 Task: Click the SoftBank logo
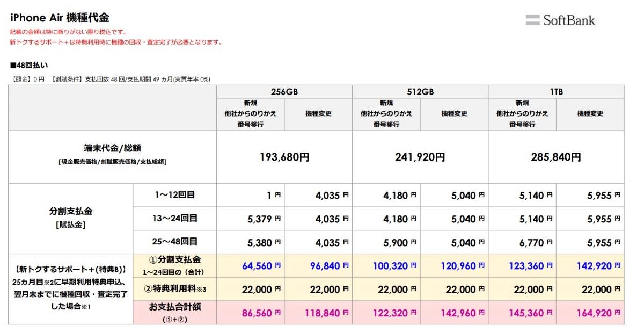[560, 20]
